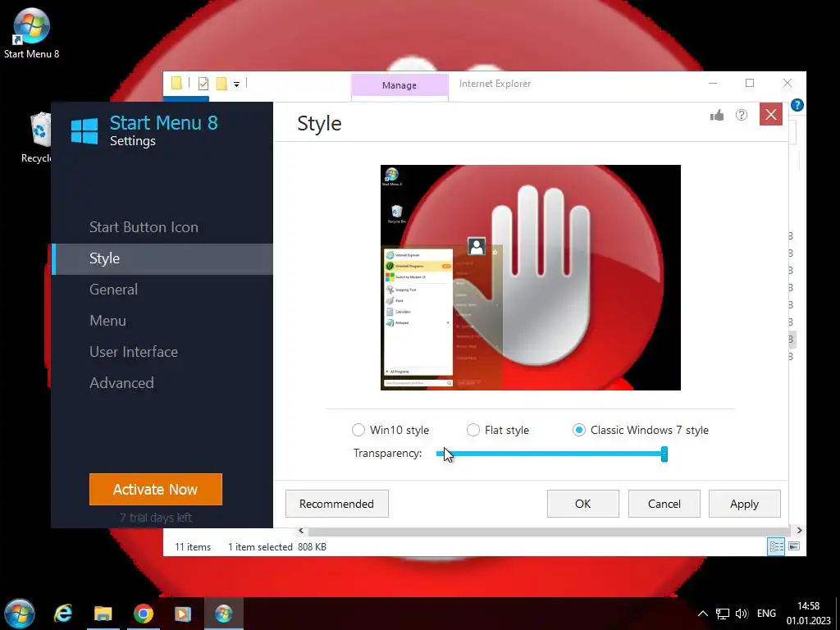Viewport: 840px width, 630px height.
Task: Open the Start Menu 8 desktop shortcut
Action: (x=31, y=32)
